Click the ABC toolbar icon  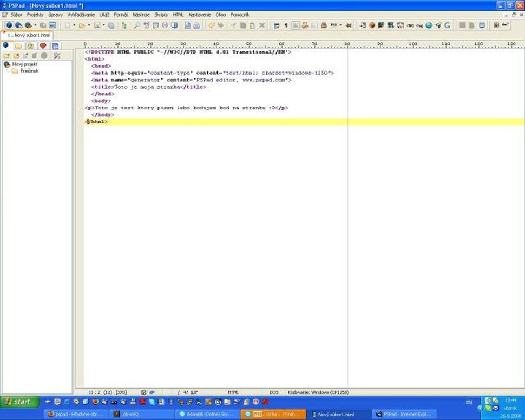52,25
